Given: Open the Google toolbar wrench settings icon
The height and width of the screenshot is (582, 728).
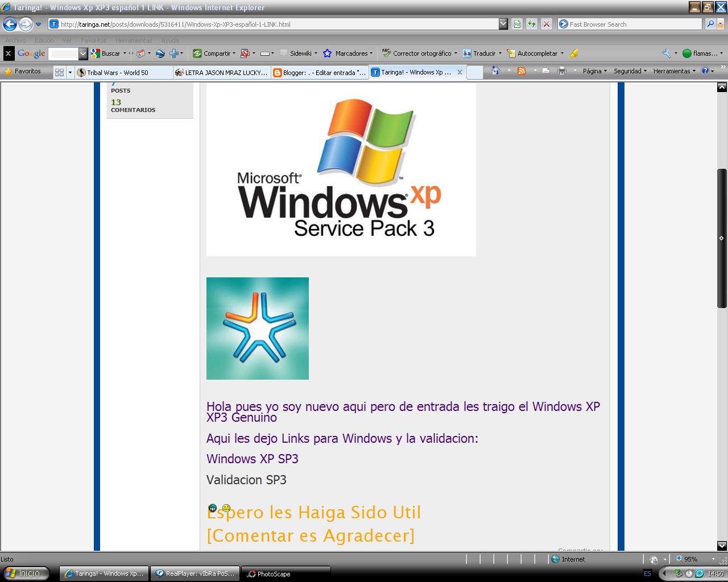Looking at the screenshot, I should click(667, 53).
